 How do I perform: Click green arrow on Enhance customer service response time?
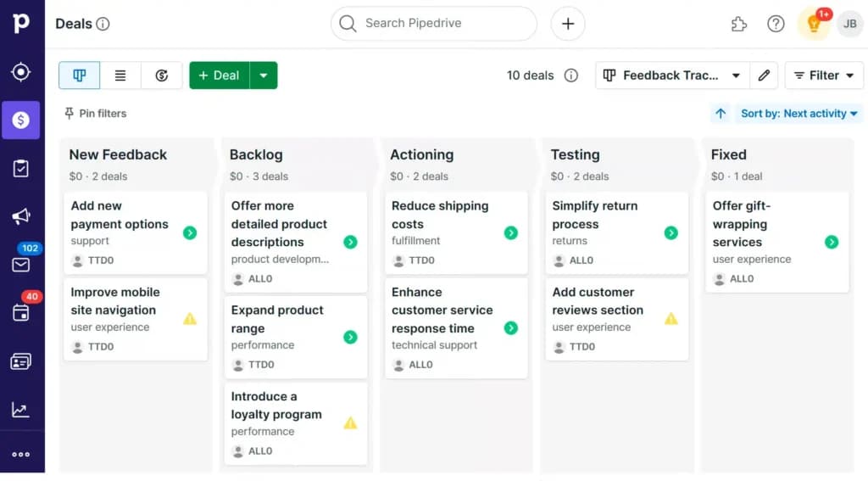[x=511, y=328]
